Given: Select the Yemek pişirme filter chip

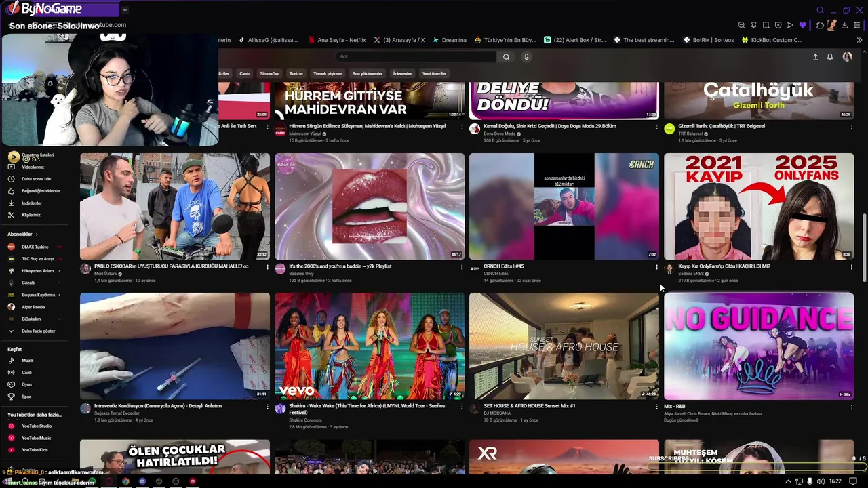Looking at the screenshot, I should pos(328,73).
